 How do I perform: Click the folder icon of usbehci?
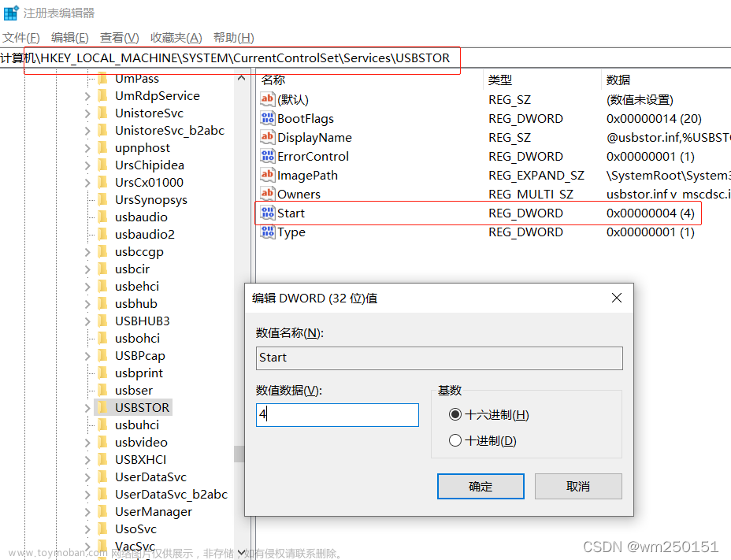pos(103,286)
